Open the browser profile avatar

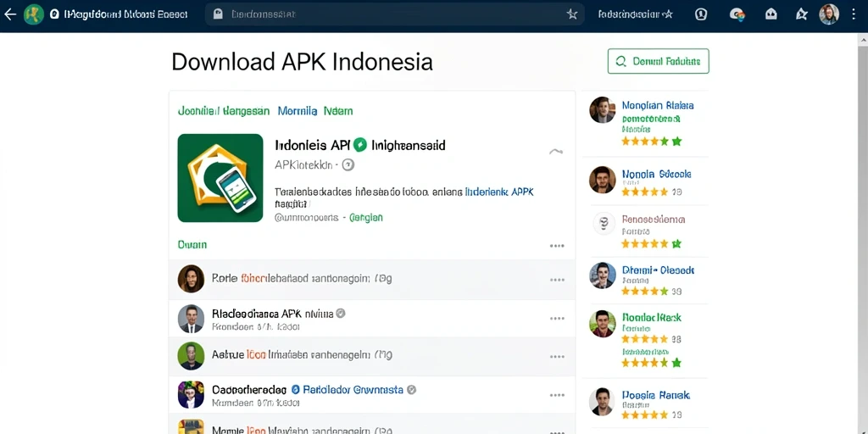point(829,14)
